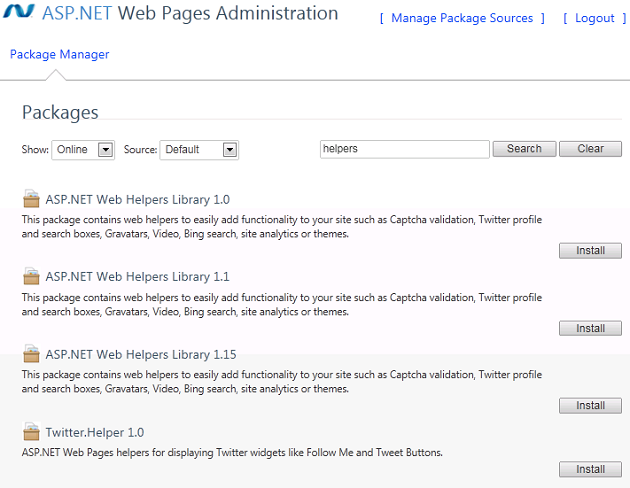Open ASP.NET Web Helpers Library 1.15 title
The image size is (630, 488).
click(x=141, y=355)
